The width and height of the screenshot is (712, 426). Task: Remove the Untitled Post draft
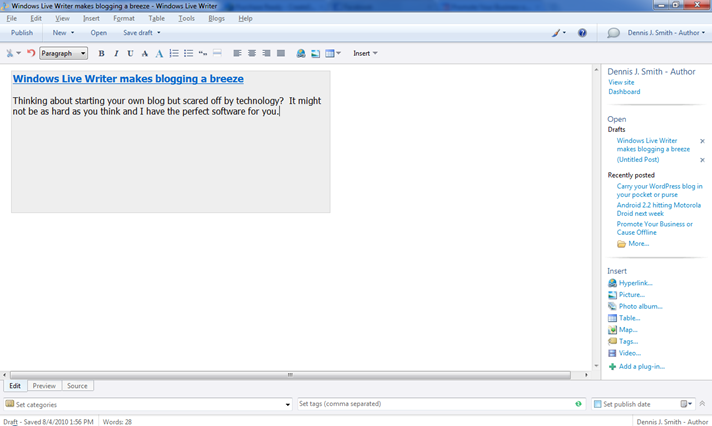click(x=702, y=160)
